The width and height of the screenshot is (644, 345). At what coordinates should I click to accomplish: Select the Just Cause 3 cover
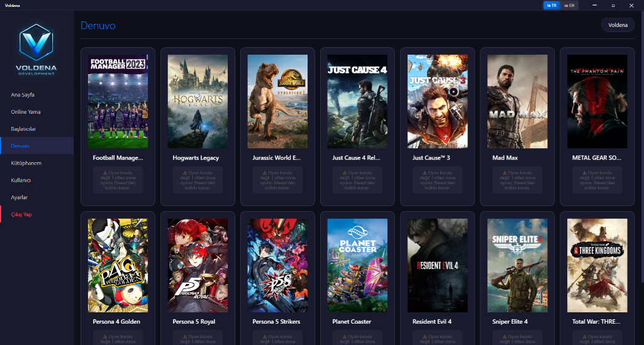pos(438,101)
